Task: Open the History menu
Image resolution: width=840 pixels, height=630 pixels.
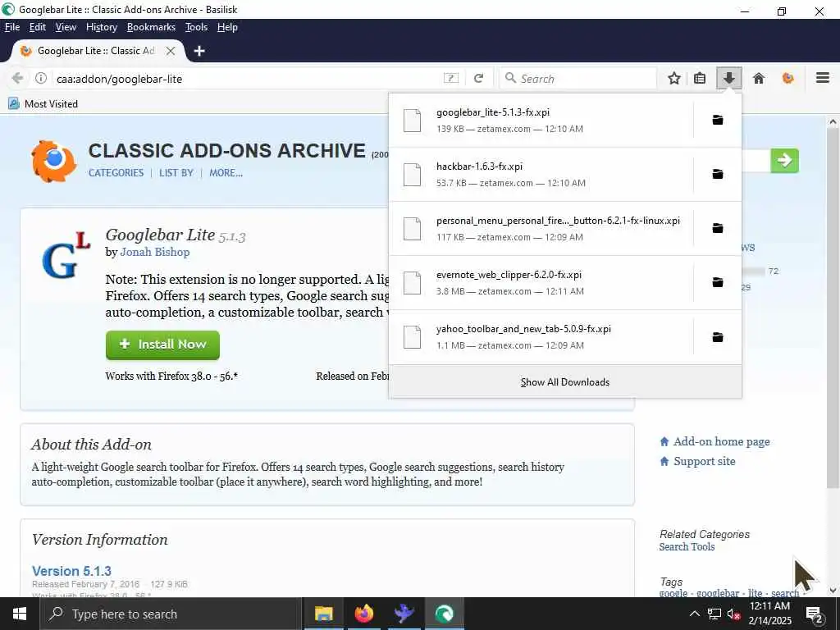Action: click(101, 27)
